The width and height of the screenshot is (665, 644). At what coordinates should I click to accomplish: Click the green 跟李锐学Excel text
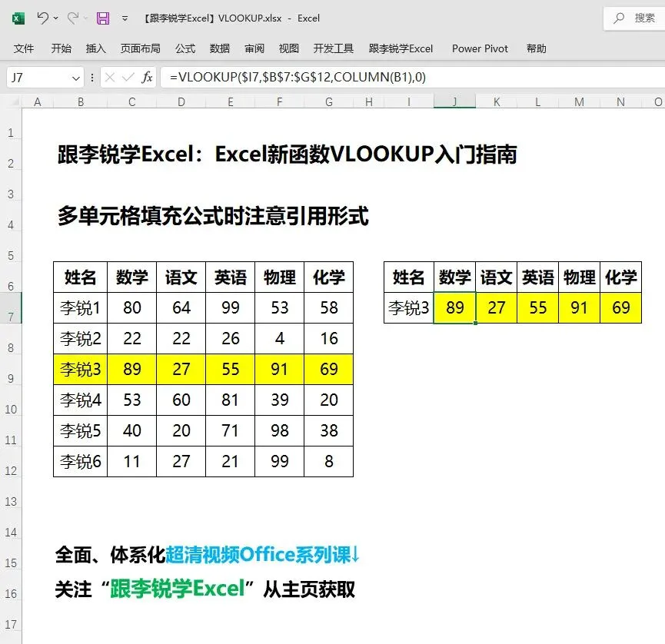[177, 589]
